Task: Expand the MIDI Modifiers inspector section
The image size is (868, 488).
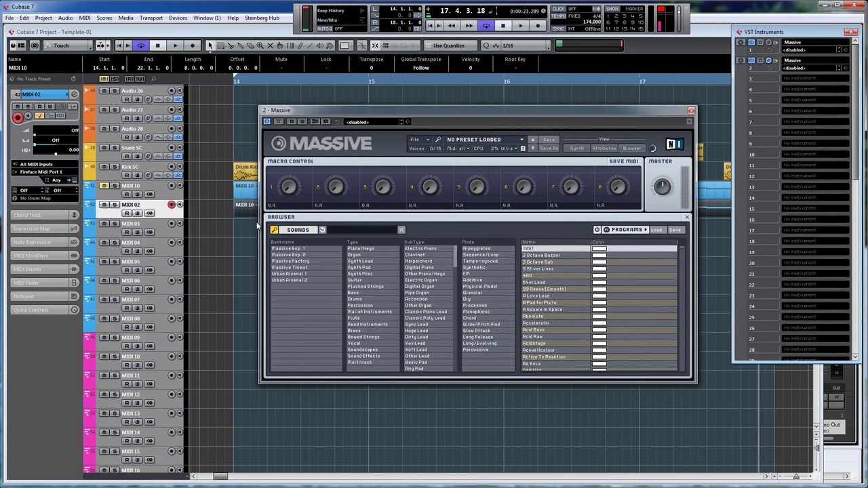Action: pos(45,256)
